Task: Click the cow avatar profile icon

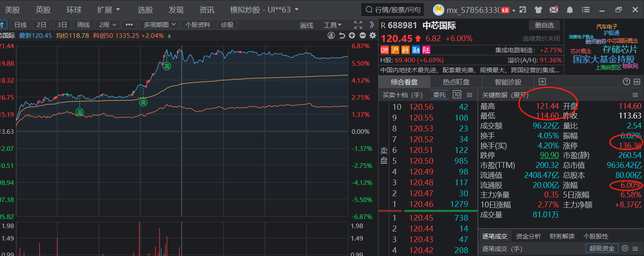Action: [438, 10]
